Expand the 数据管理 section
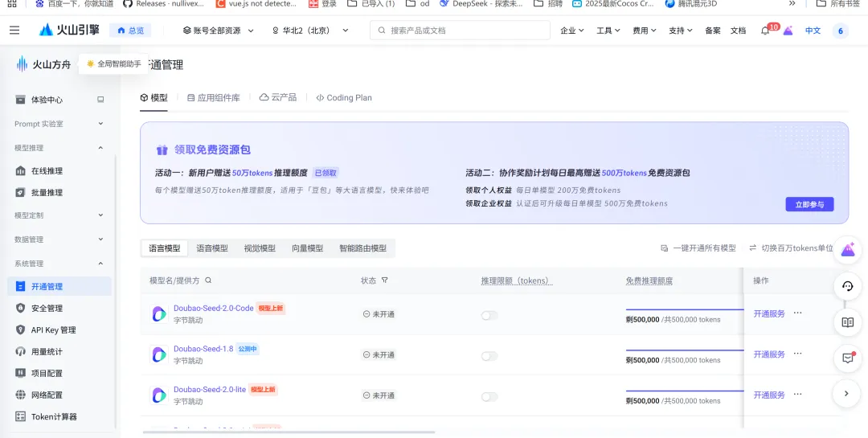Screen dimensions: 868x438 (59, 239)
